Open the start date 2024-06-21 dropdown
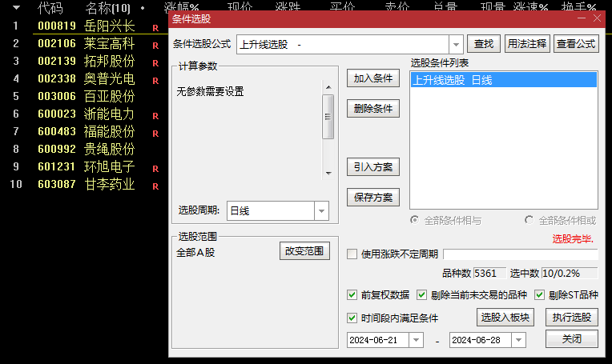The image size is (612, 364). tap(416, 340)
